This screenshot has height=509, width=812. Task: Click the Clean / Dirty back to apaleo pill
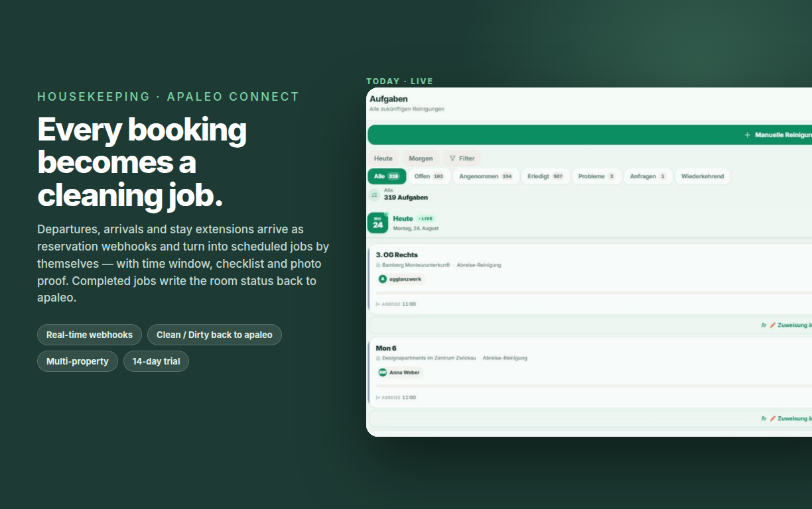click(214, 335)
